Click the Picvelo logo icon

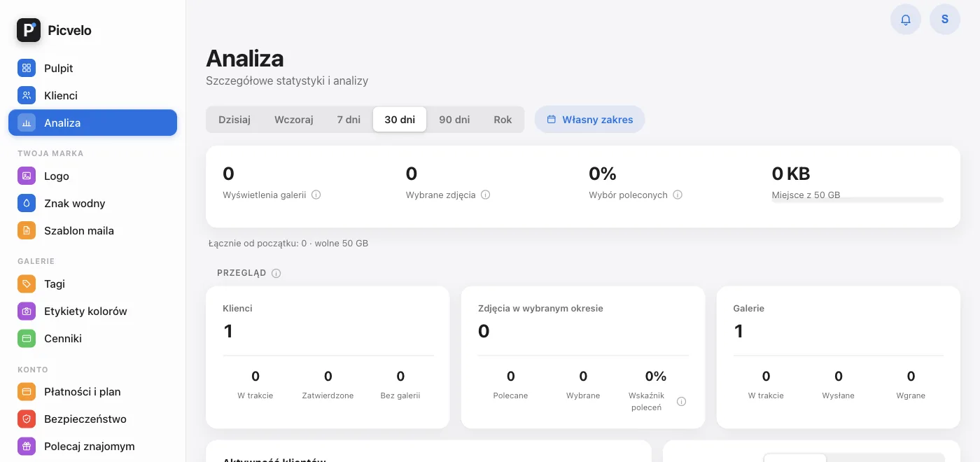coord(29,30)
